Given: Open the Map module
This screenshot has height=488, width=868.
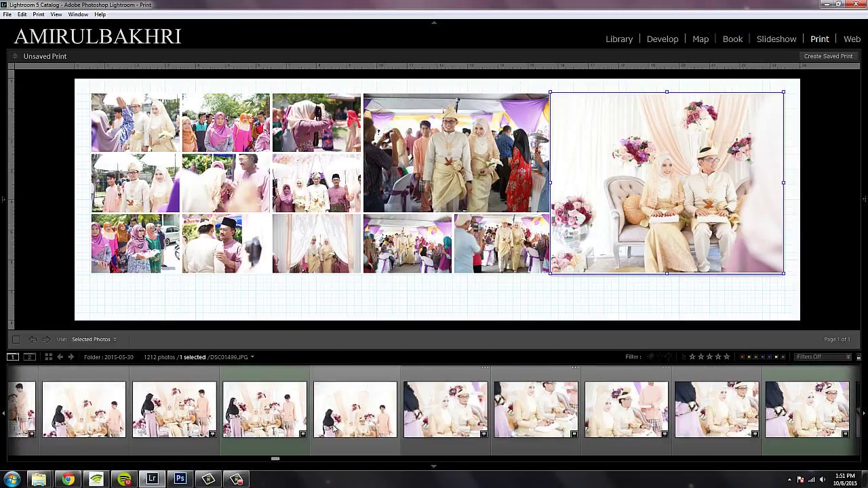Looking at the screenshot, I should [x=701, y=39].
